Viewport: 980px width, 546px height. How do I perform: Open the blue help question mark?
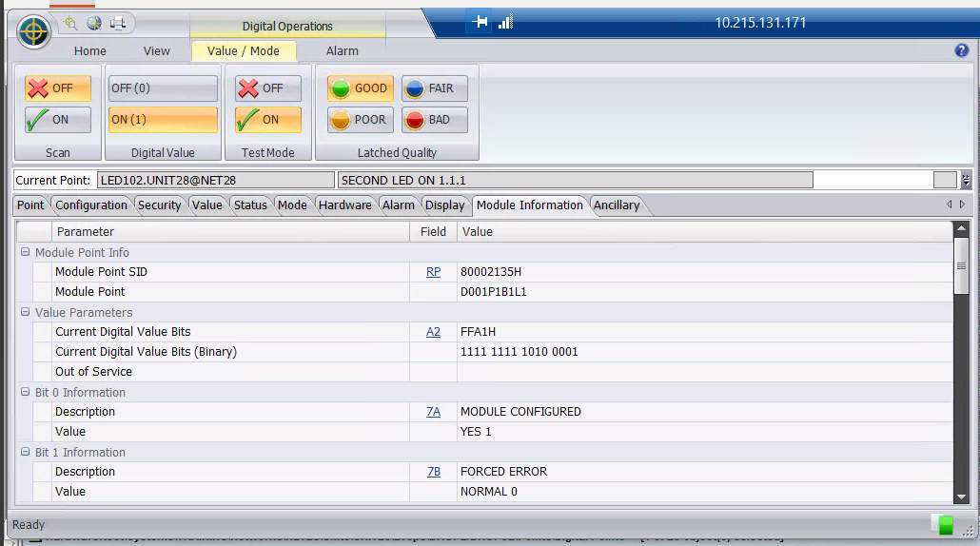click(x=961, y=50)
